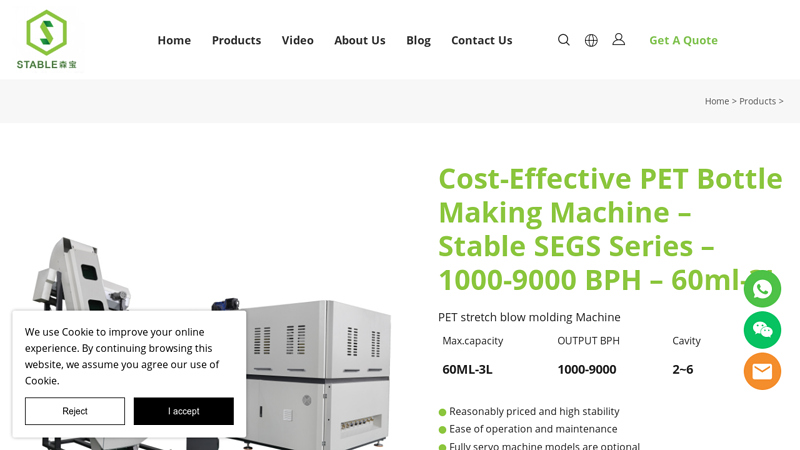
Task: Open Video navigation menu item
Action: pyautogui.click(x=297, y=40)
